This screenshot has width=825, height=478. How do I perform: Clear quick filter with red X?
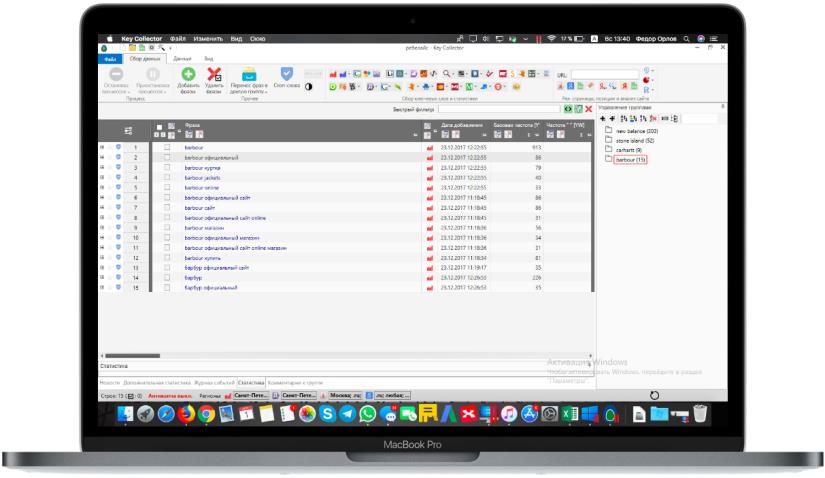[589, 109]
